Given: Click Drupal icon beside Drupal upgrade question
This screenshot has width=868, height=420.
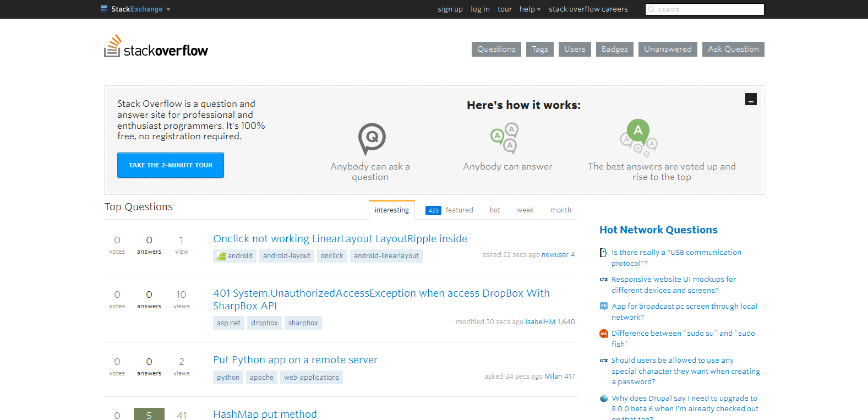Looking at the screenshot, I should 604,398.
